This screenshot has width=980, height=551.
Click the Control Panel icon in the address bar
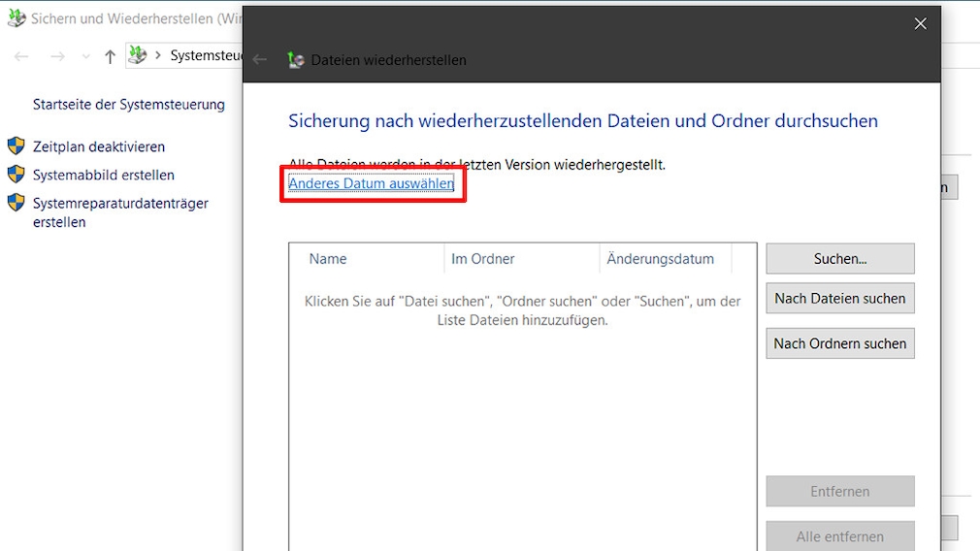(x=138, y=55)
